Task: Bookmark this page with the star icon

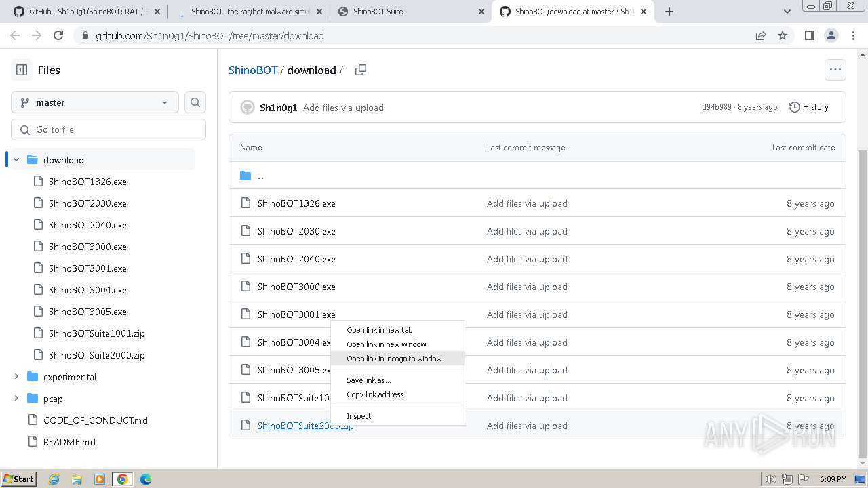Action: tap(783, 35)
